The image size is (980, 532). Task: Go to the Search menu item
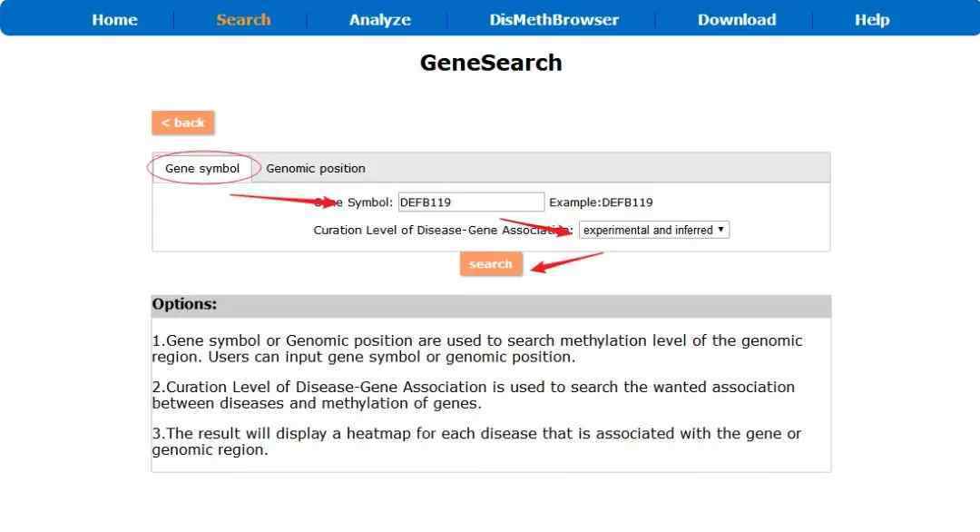[x=243, y=20]
